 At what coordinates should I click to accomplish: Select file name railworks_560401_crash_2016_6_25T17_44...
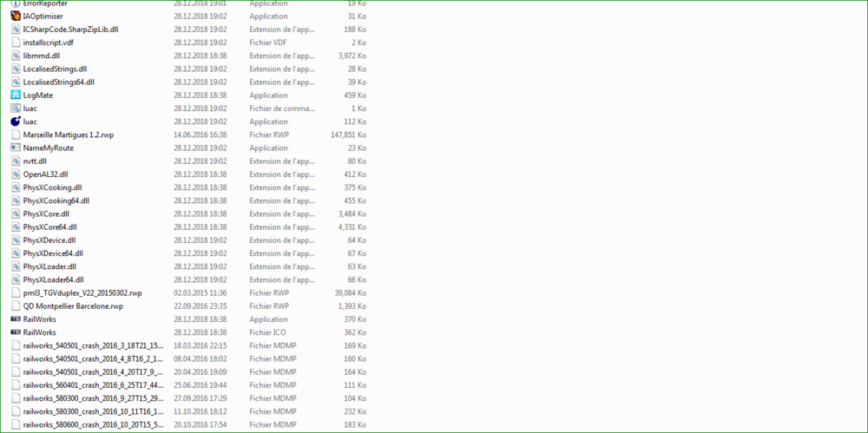[x=93, y=384]
